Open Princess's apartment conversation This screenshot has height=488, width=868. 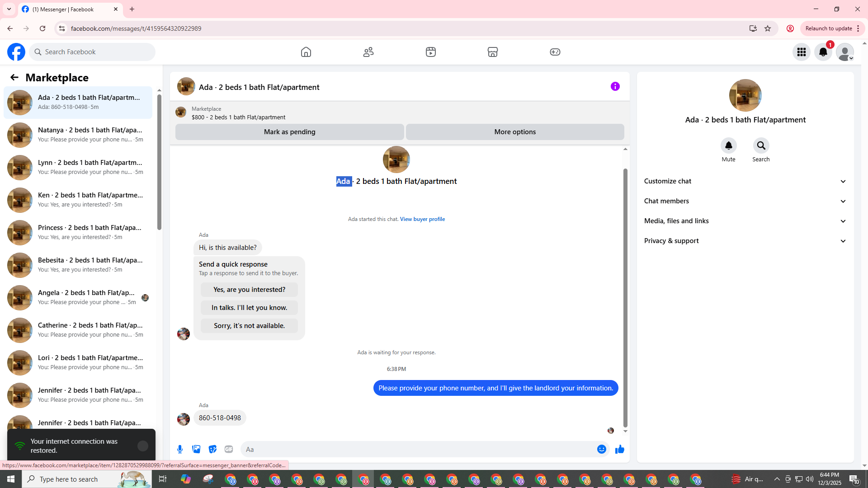[x=78, y=233]
